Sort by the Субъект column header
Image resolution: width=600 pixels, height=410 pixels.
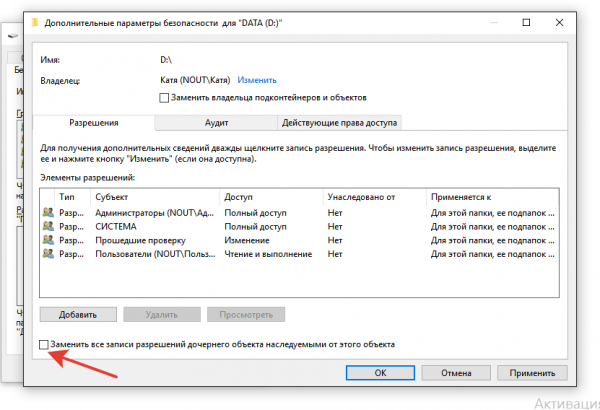(x=155, y=197)
